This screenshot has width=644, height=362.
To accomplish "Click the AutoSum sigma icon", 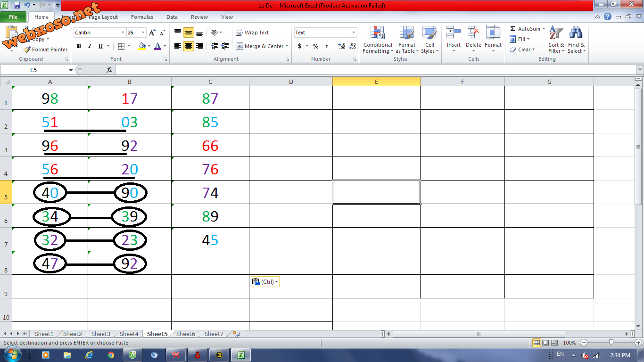I will (512, 29).
